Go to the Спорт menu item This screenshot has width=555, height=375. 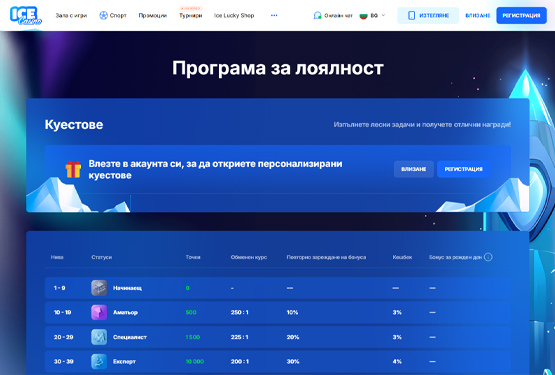118,16
